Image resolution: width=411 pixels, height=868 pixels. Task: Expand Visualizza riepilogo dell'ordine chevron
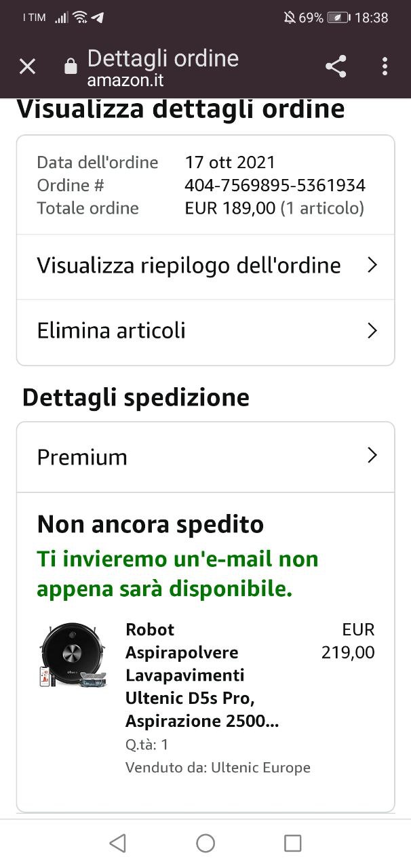(x=372, y=265)
